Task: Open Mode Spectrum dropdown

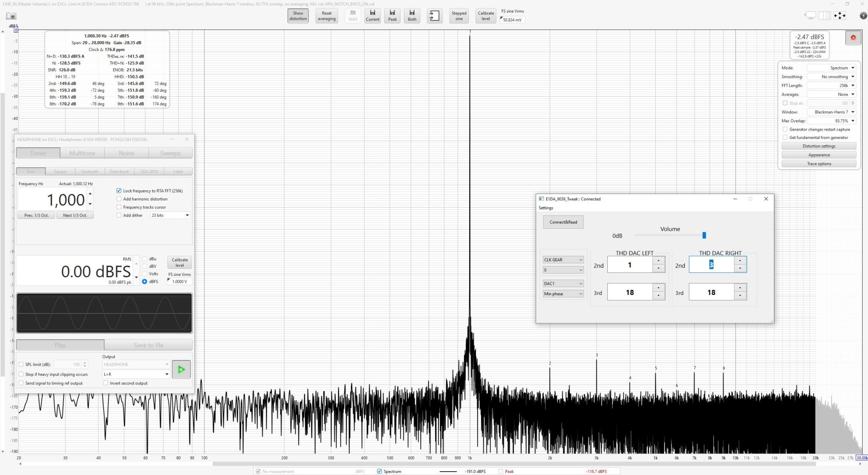Action: 832,68
